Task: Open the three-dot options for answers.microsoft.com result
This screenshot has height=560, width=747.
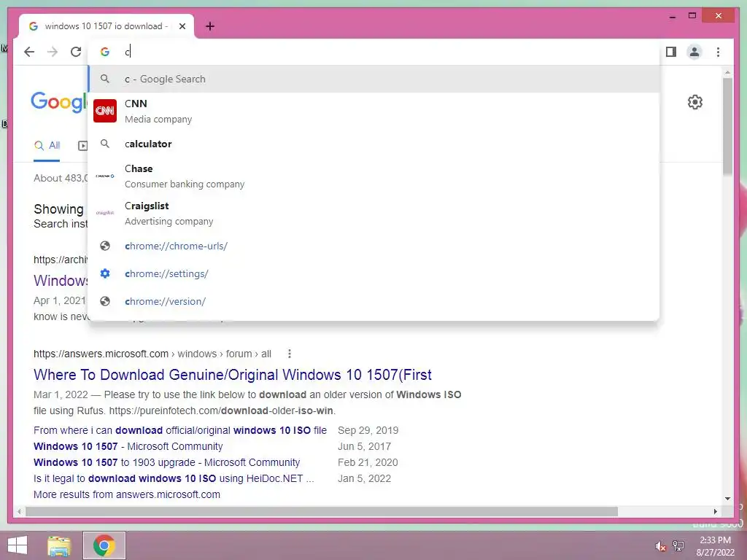Action: pos(290,354)
